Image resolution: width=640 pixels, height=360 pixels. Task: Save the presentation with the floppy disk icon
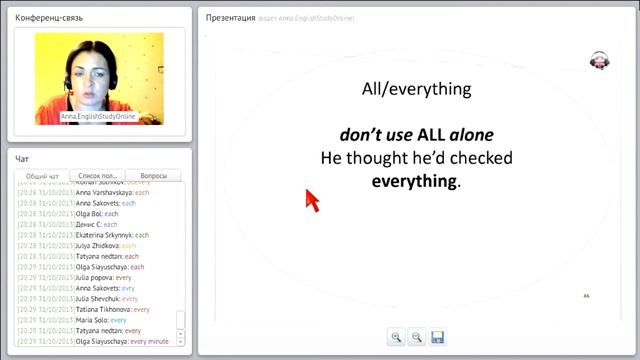437,337
